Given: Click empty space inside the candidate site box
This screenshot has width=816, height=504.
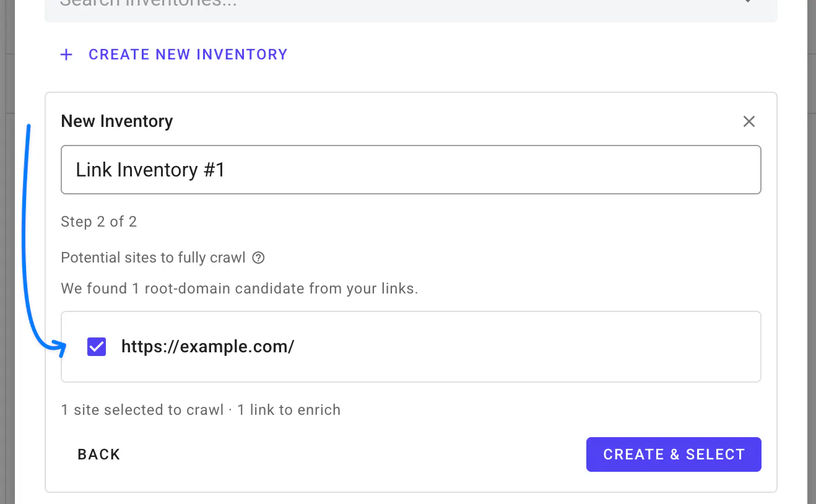Looking at the screenshot, I should [526, 347].
